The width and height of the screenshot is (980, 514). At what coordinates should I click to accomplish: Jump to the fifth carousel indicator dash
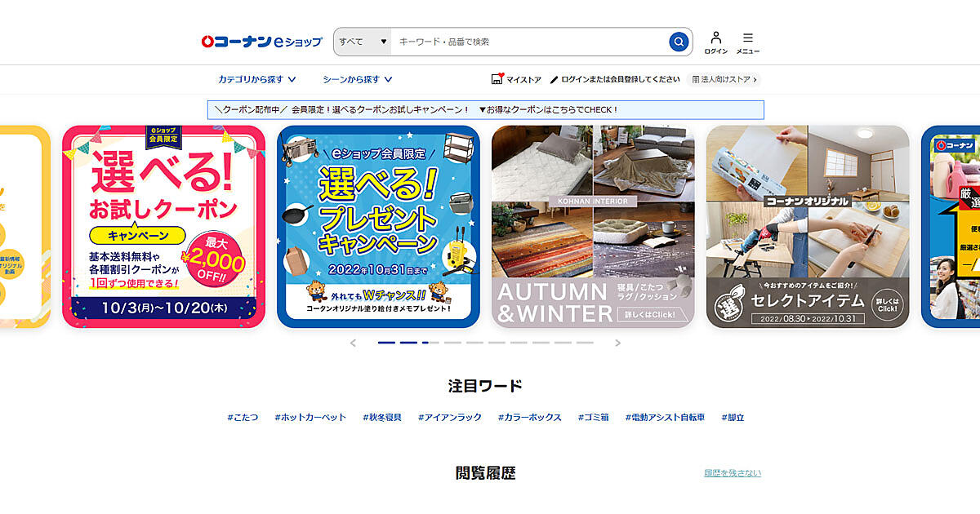click(x=474, y=343)
